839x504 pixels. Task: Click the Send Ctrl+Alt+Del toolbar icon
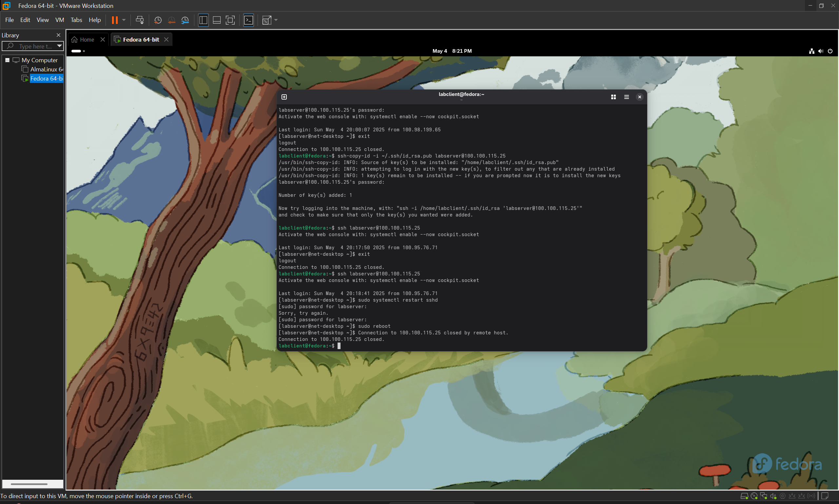140,20
